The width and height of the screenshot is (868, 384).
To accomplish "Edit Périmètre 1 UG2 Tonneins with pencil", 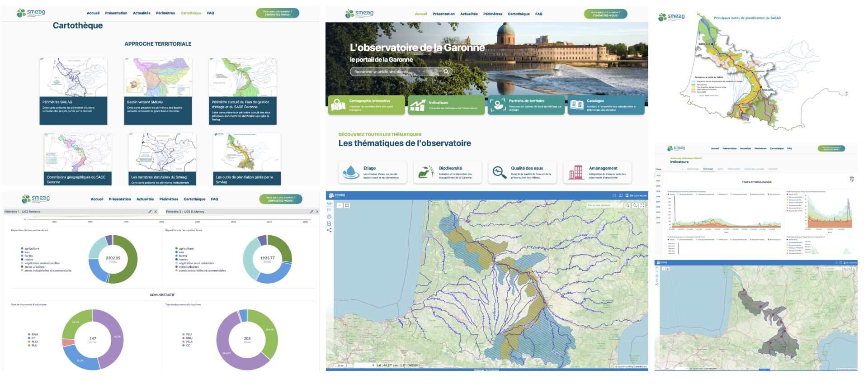I will 150,212.
